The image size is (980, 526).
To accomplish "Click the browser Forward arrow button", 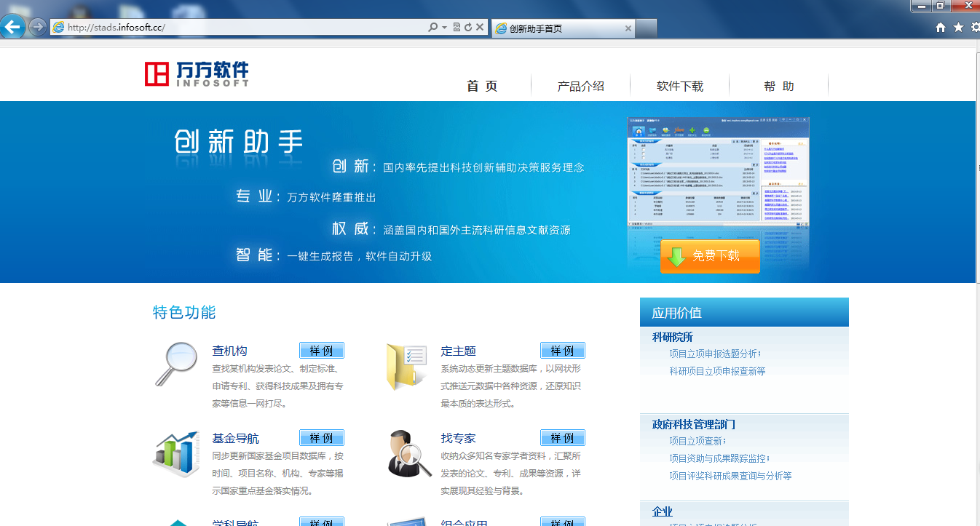I will tap(37, 28).
